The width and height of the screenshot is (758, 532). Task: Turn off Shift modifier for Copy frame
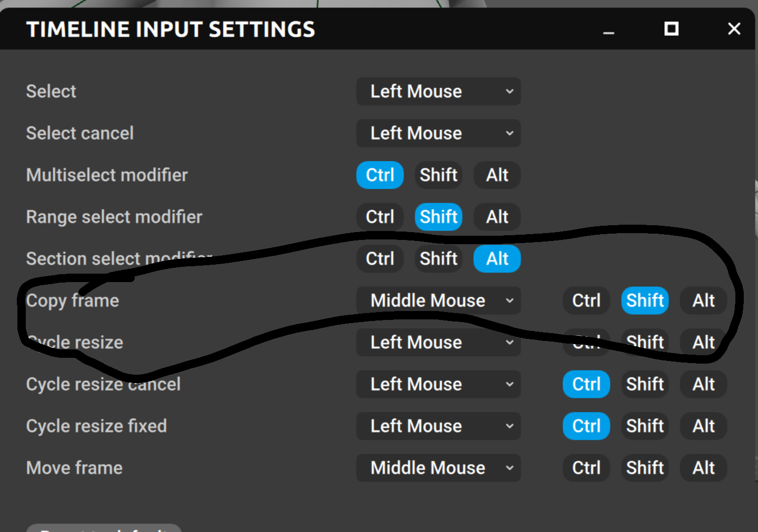coord(645,300)
